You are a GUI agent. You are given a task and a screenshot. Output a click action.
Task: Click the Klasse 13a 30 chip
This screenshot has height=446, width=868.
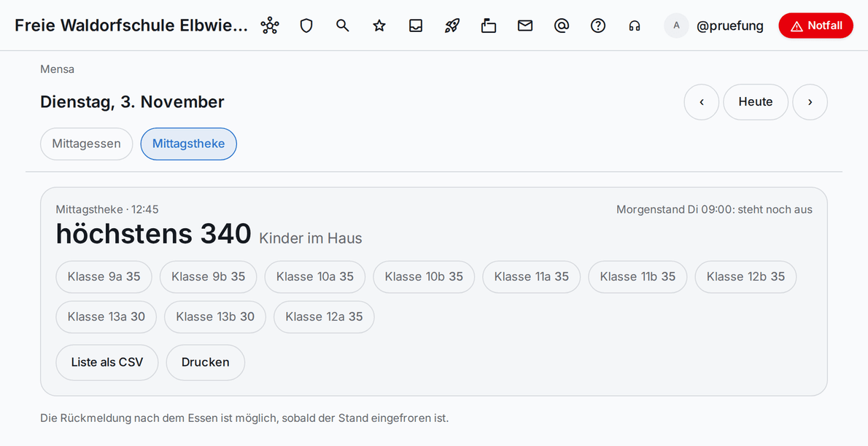(106, 317)
